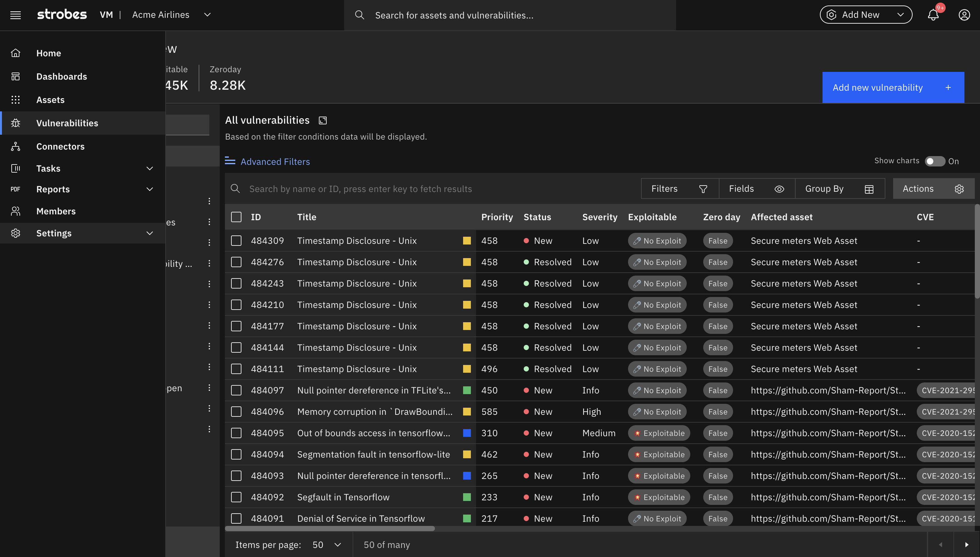
Task: Open Vulnerabilities in the sidebar
Action: pos(83,123)
